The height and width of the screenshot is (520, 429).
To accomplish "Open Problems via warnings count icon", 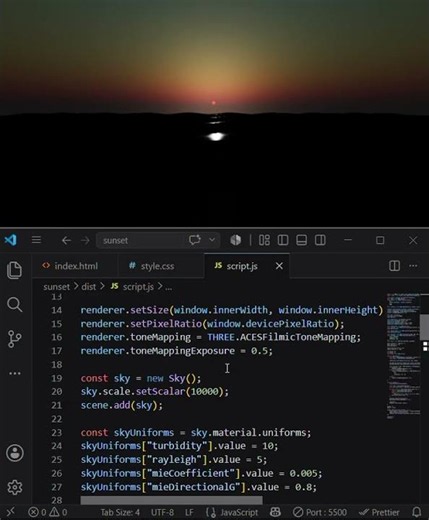I will 58,512.
